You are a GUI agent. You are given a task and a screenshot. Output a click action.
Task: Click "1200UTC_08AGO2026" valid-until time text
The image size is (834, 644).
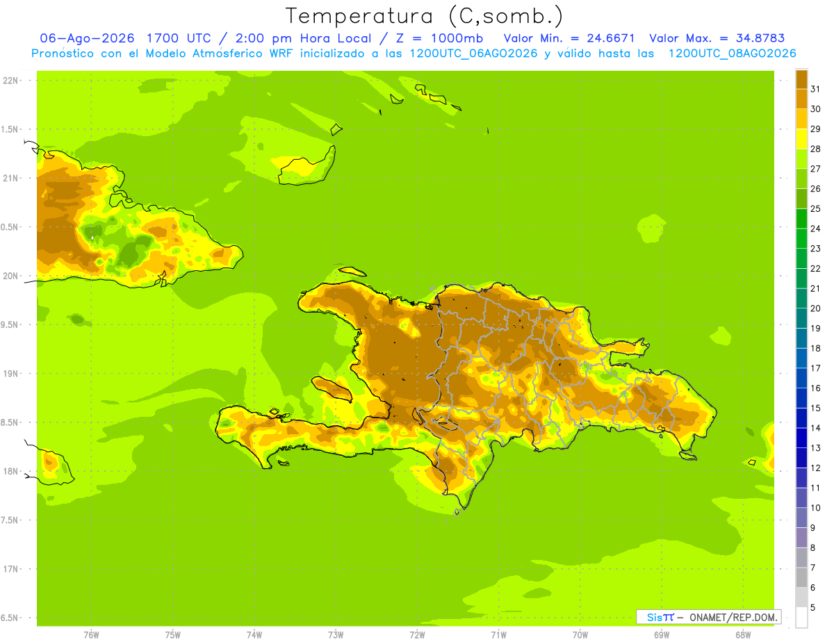(x=732, y=53)
